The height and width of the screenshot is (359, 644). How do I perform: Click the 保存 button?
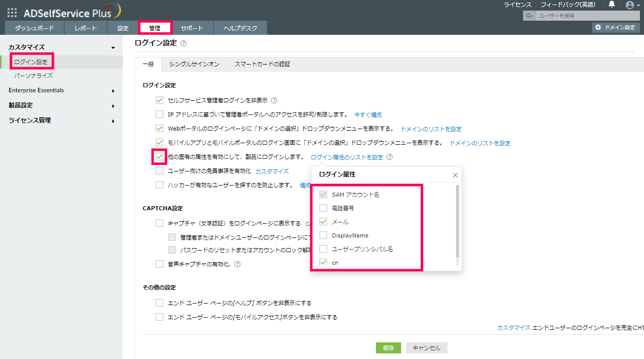pyautogui.click(x=389, y=348)
